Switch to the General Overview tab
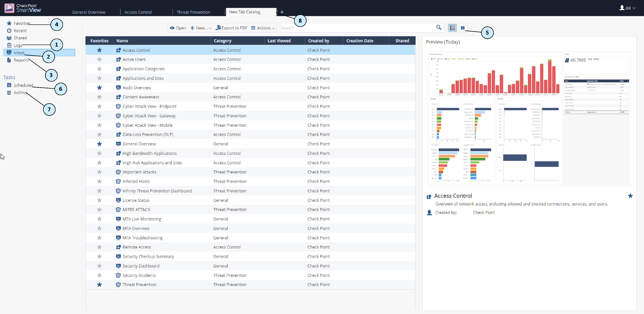The width and height of the screenshot is (644, 314). click(89, 12)
